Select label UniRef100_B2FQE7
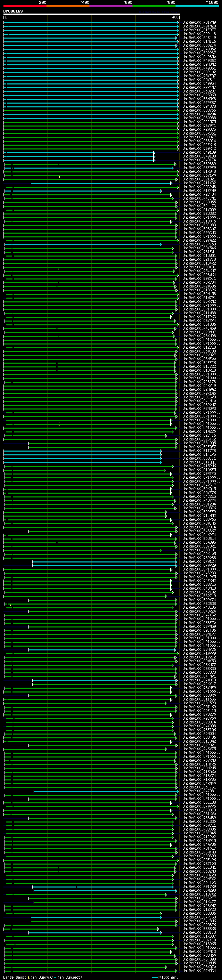 [x=199, y=447]
